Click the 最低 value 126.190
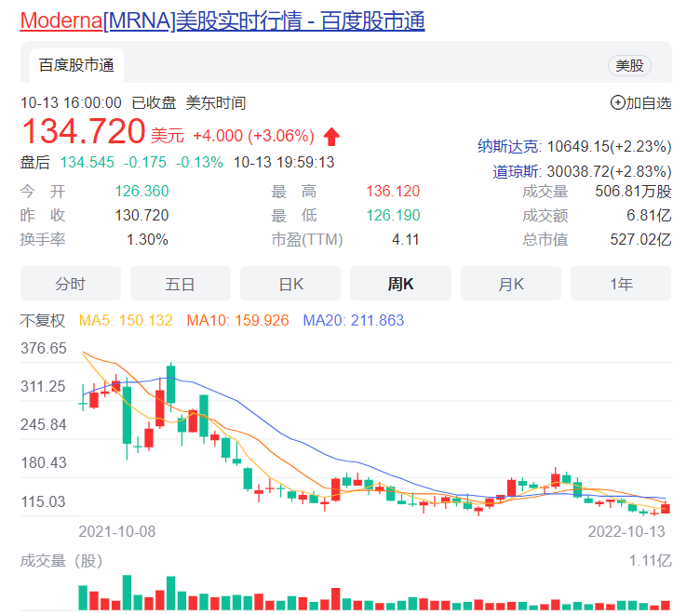 (393, 215)
